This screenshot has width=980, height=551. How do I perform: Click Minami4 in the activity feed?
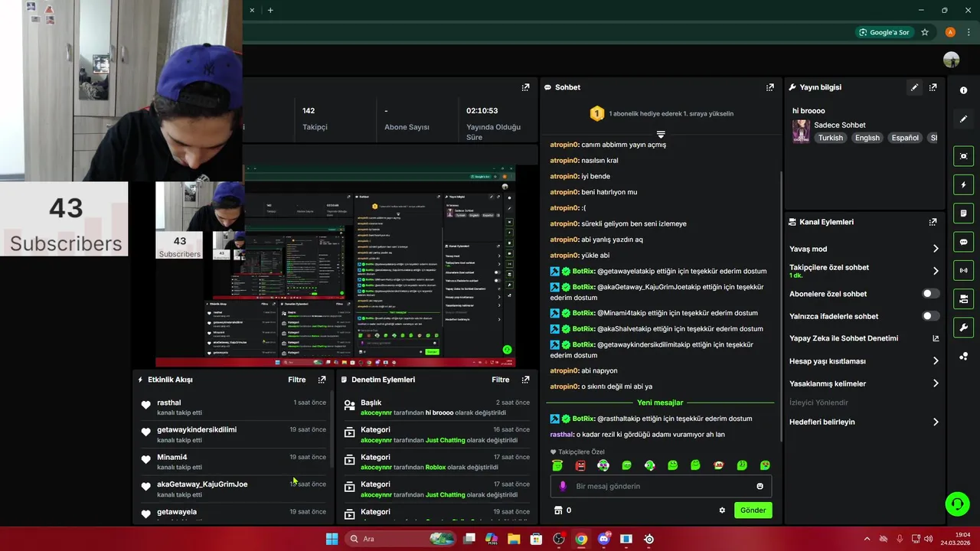[x=172, y=457]
